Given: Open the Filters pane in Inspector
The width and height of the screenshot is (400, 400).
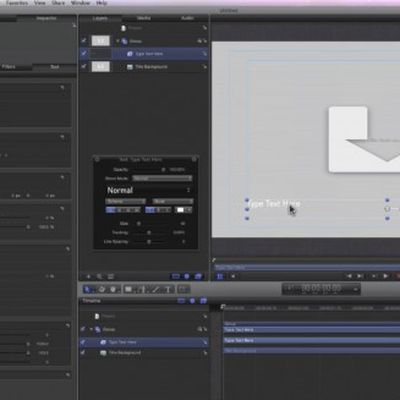Looking at the screenshot, I should [x=9, y=67].
